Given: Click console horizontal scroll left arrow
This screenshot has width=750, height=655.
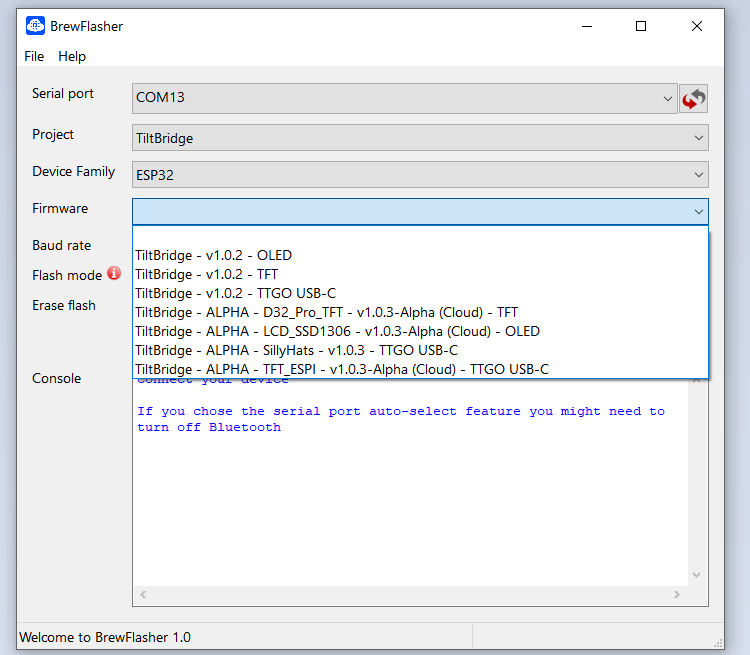Looking at the screenshot, I should [x=143, y=594].
